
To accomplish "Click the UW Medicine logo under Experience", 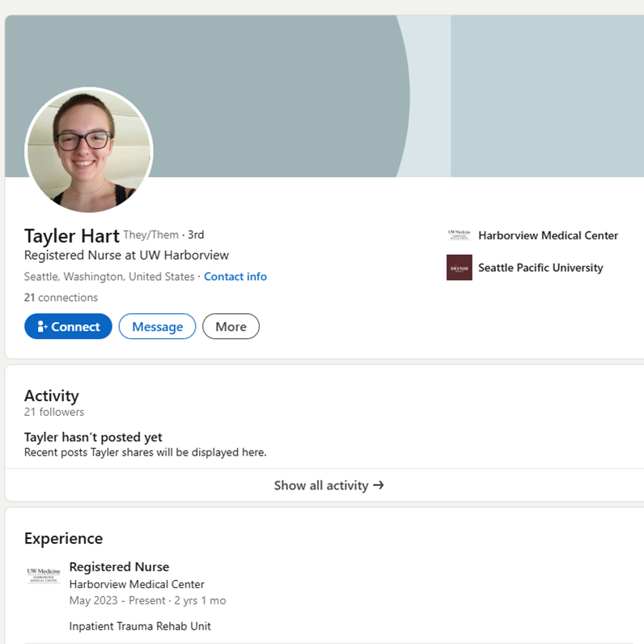I will 43,575.
